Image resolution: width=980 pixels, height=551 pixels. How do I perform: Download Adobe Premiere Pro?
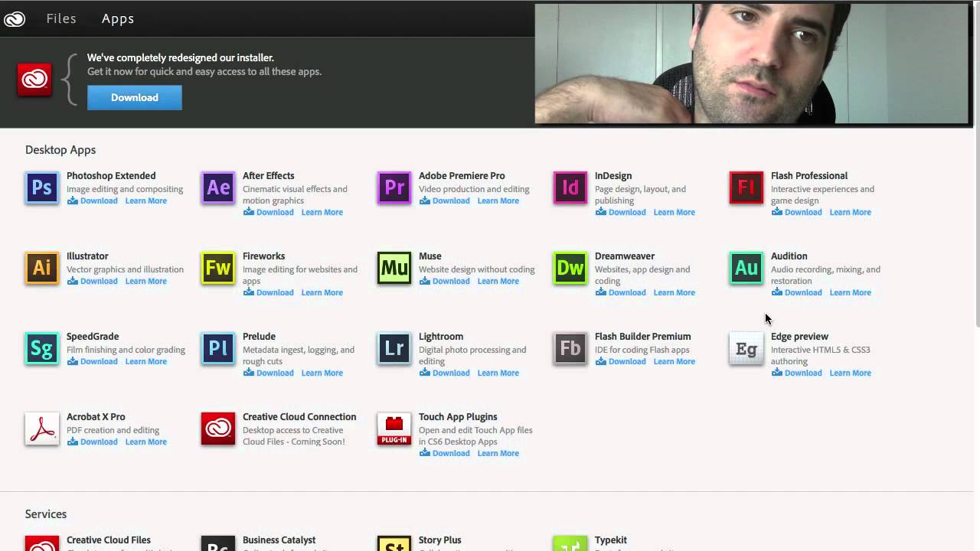click(445, 201)
